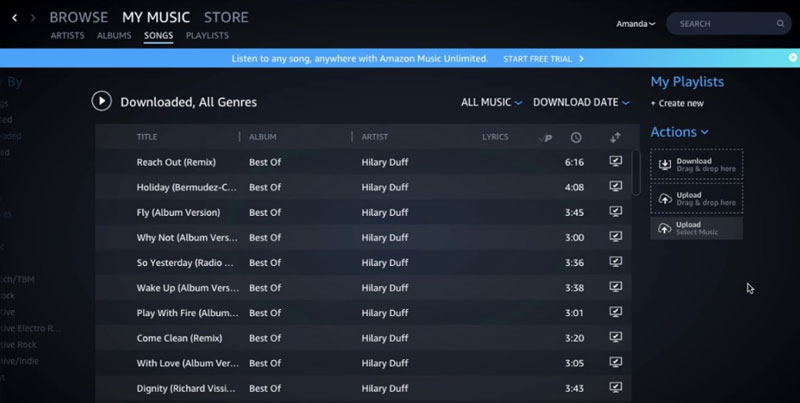Viewport: 800px width, 403px height.
Task: Click Hilary Duff artist in Dignity row
Action: pos(385,388)
